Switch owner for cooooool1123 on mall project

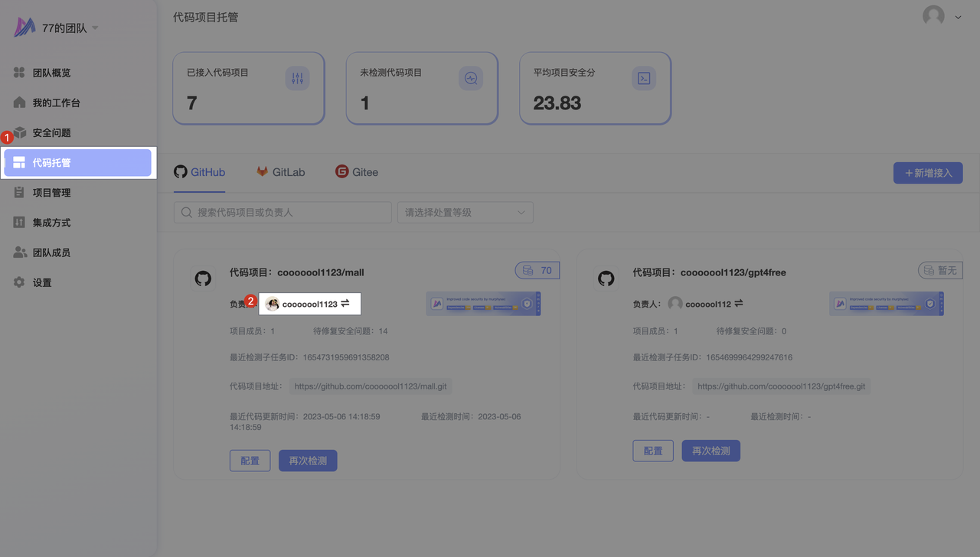tap(345, 304)
